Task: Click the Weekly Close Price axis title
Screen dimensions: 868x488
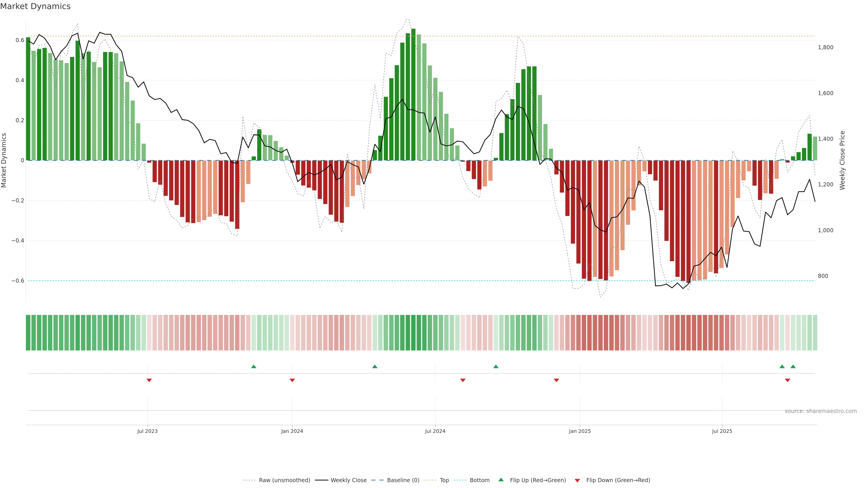Action: tap(842, 160)
